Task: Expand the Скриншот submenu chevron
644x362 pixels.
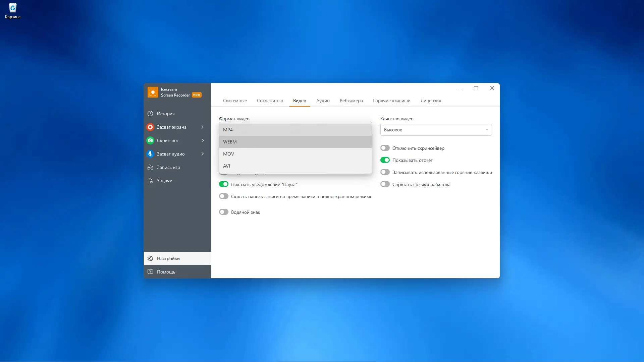Action: (203, 140)
